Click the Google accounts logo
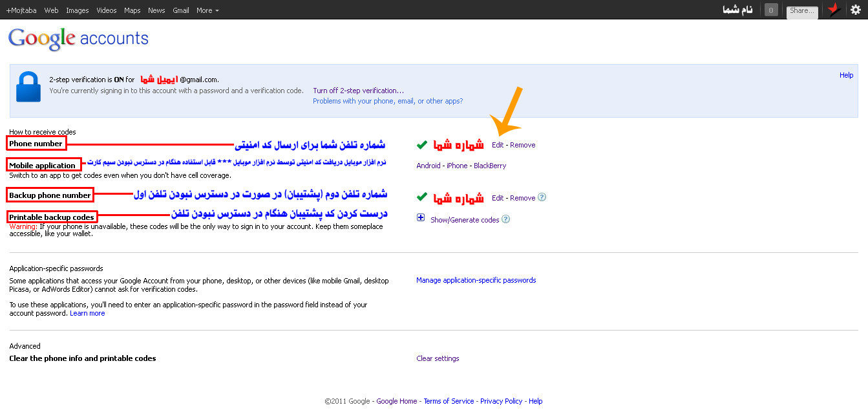Viewport: 868px width, 414px height. (x=78, y=39)
